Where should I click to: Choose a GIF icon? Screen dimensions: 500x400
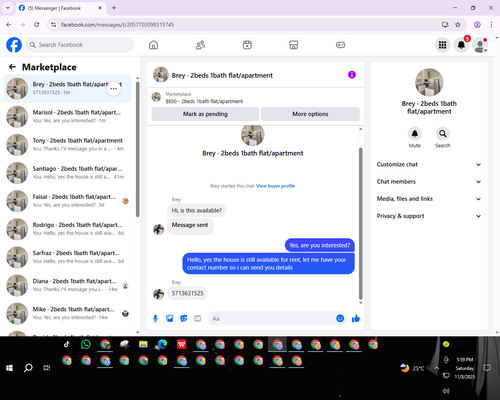198,319
